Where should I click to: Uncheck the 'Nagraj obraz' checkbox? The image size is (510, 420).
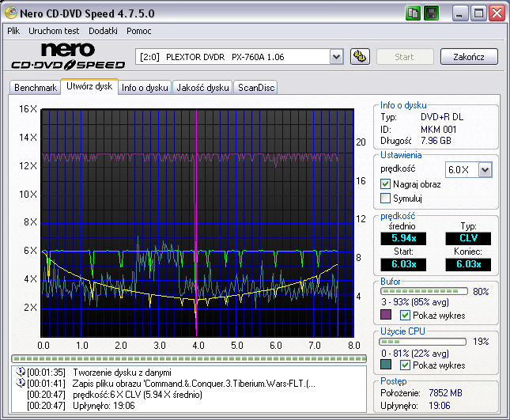(x=385, y=184)
